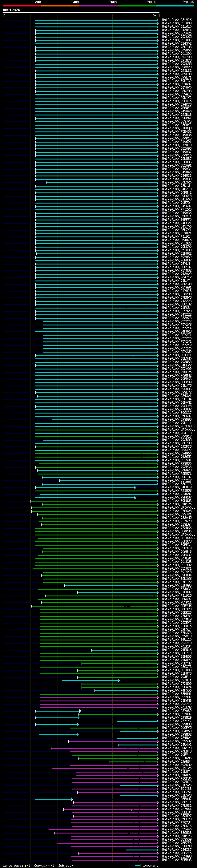This screenshot has height=868, width=197.
Task: Select hit label UniRef100_Q84N04
Action: coord(177,738)
